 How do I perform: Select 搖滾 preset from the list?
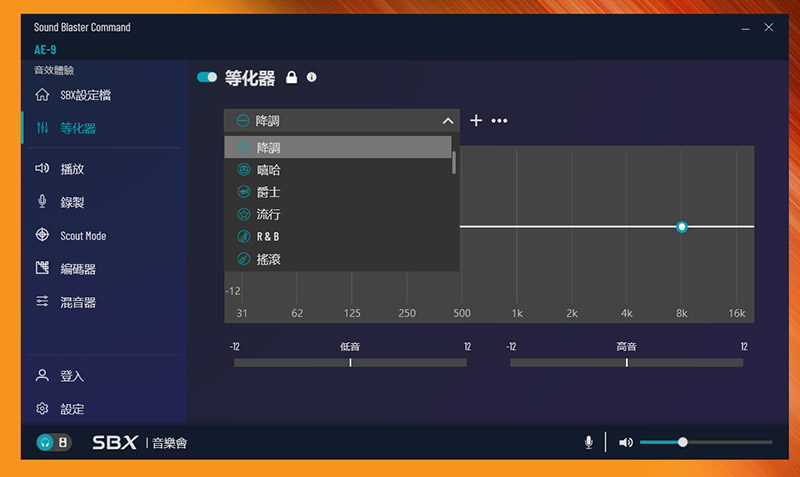click(x=268, y=259)
